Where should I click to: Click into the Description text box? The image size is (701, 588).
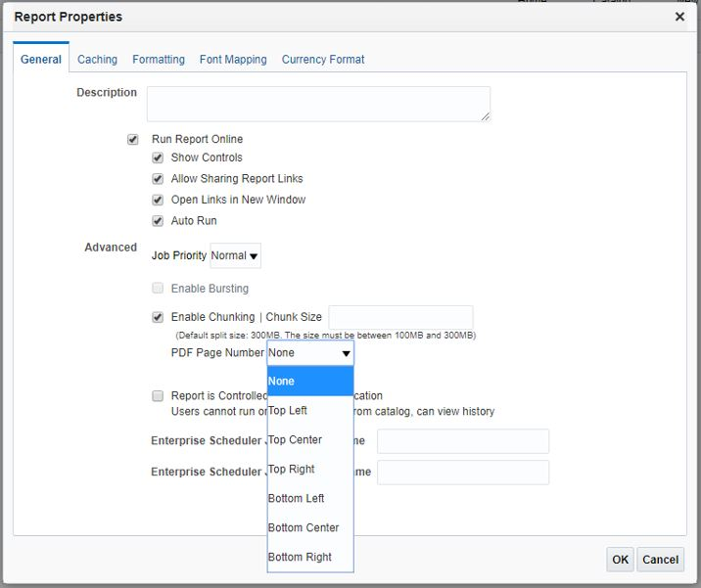click(x=318, y=104)
